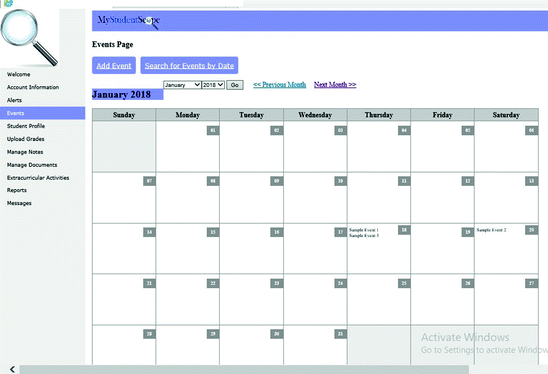
Task: Open Student Profile page
Action: (x=26, y=126)
